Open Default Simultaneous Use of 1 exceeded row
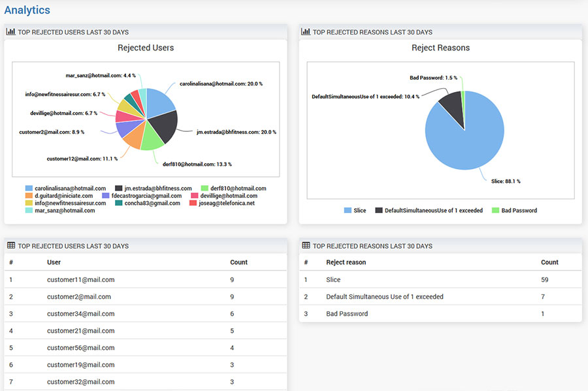Screen dimensions: 588x391 (x=384, y=296)
